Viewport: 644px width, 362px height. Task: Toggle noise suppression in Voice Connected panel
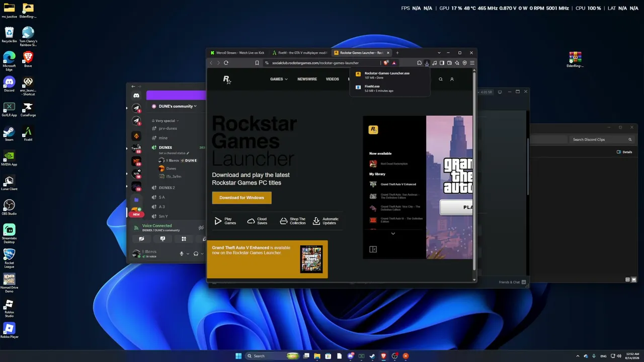(201, 228)
